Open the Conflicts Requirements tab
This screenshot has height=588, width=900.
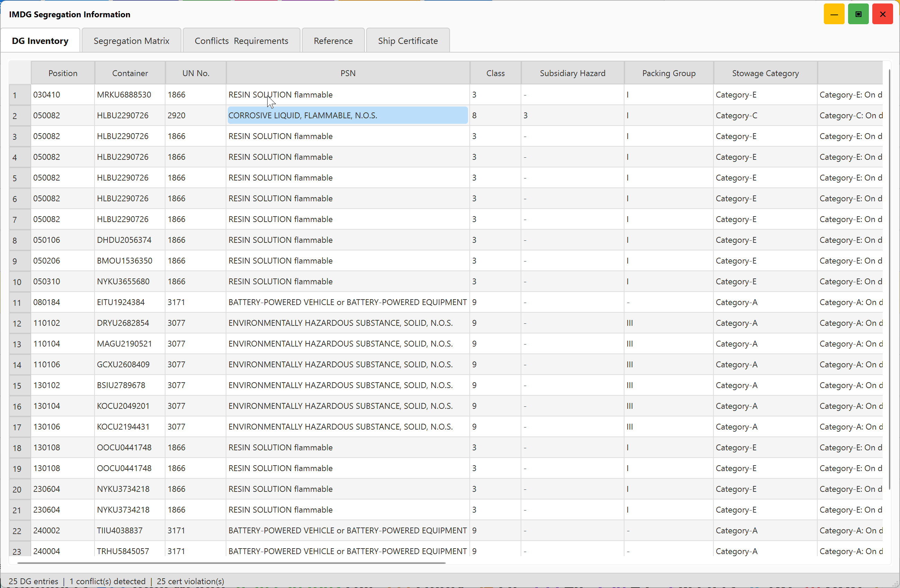pos(241,40)
